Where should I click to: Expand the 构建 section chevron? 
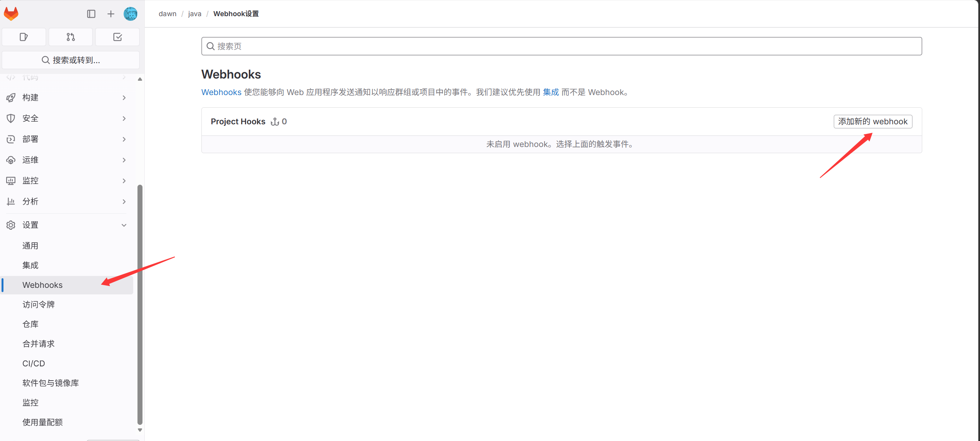pos(124,98)
